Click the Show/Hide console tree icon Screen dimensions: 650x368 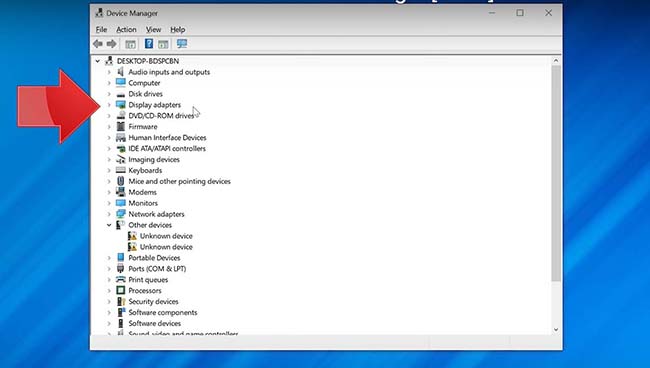(131, 44)
